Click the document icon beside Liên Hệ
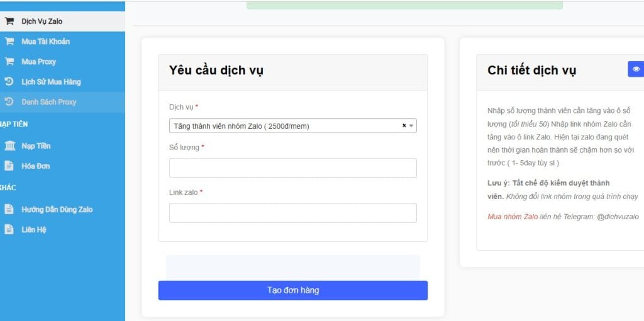This screenshot has height=321, width=644. point(9,229)
